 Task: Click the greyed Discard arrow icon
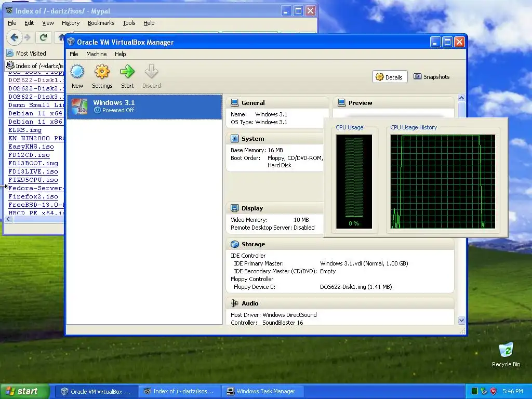coord(151,72)
